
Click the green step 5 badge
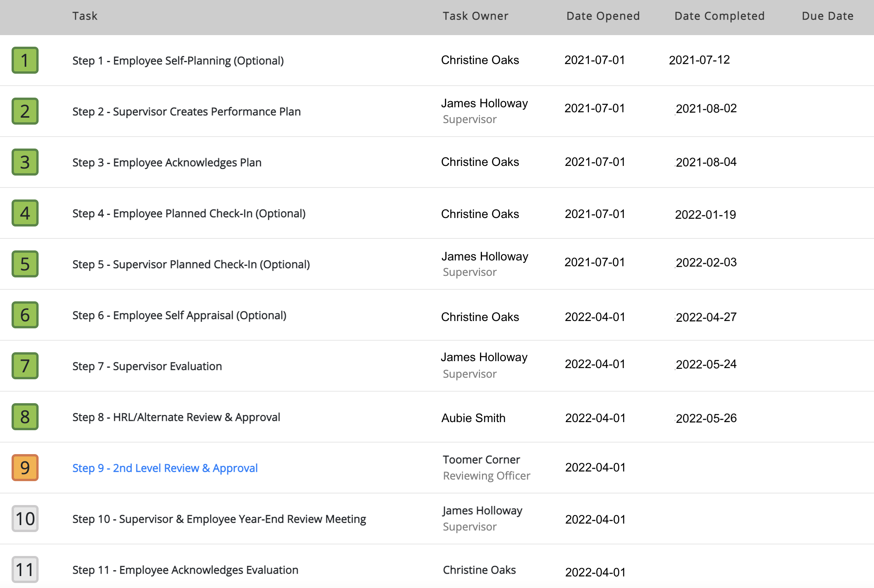click(x=25, y=264)
